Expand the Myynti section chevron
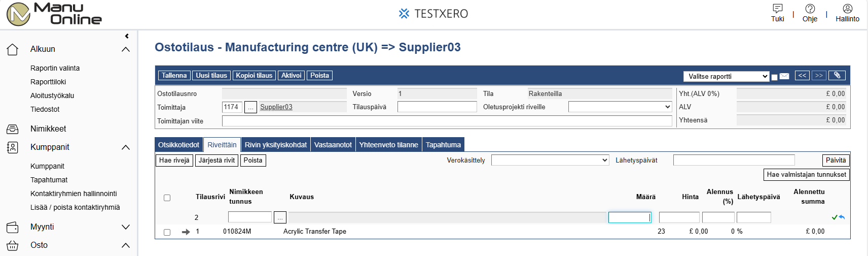 126,227
